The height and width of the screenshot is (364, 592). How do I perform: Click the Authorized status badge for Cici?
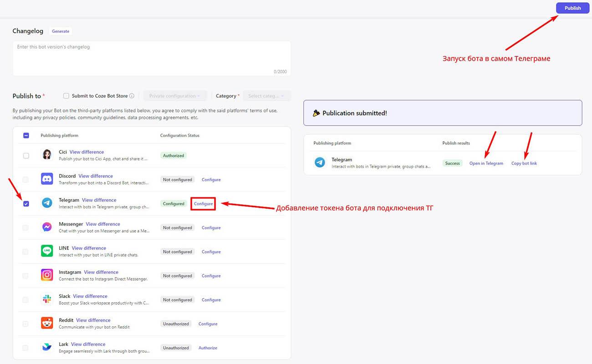pos(174,156)
